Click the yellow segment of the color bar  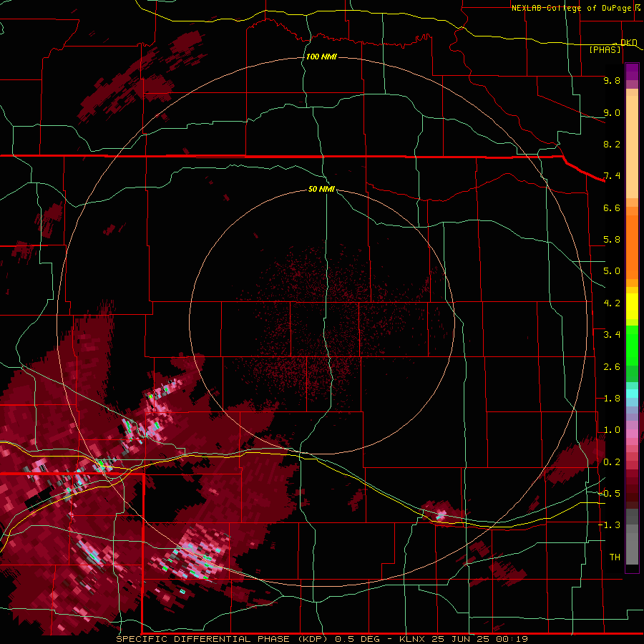(x=632, y=306)
